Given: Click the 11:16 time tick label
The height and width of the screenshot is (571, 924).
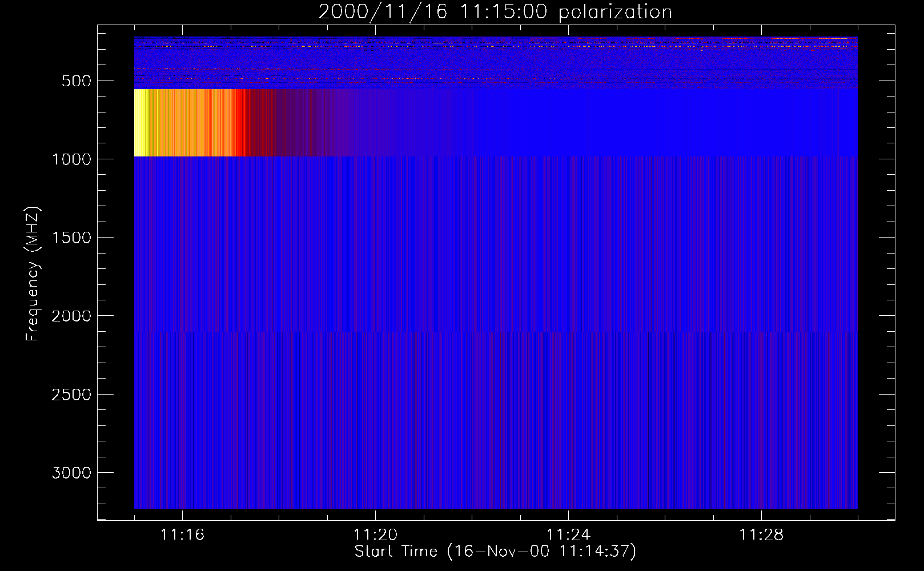Looking at the screenshot, I should point(182,535).
